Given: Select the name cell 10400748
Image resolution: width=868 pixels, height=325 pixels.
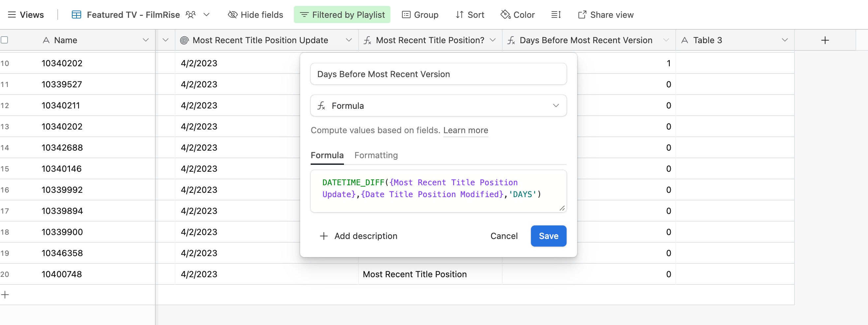Looking at the screenshot, I should click(x=62, y=274).
